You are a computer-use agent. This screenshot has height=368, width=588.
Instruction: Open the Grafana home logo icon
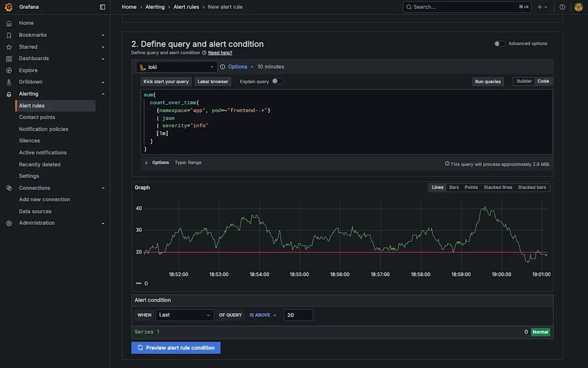click(8, 7)
